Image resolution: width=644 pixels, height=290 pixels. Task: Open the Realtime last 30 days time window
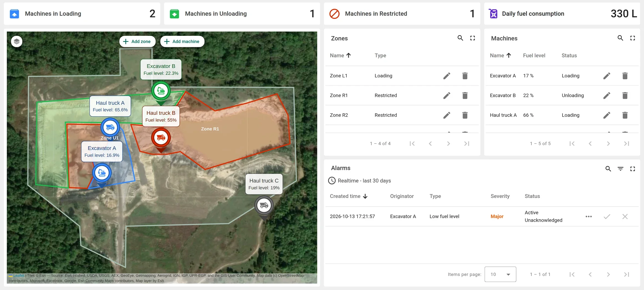360,181
